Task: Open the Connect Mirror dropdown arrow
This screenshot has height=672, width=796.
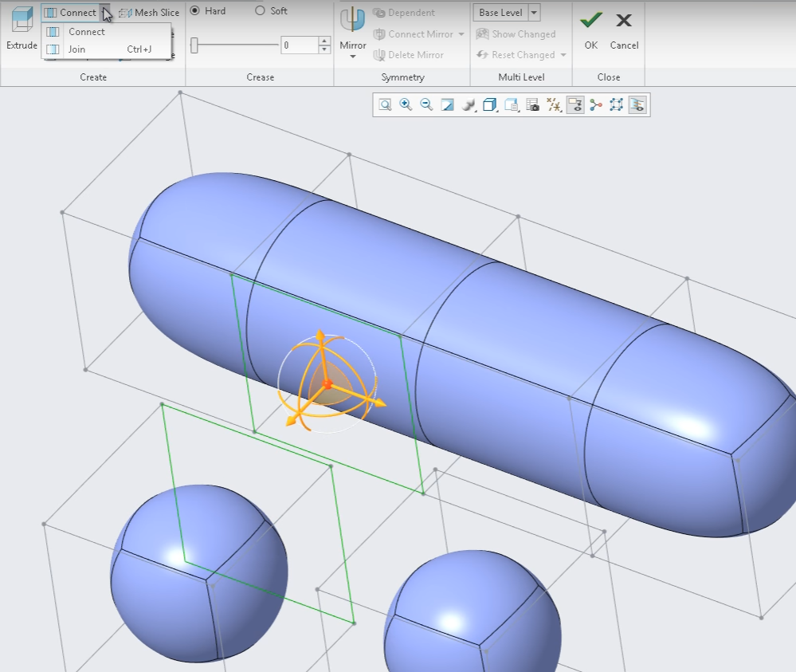Action: point(461,34)
